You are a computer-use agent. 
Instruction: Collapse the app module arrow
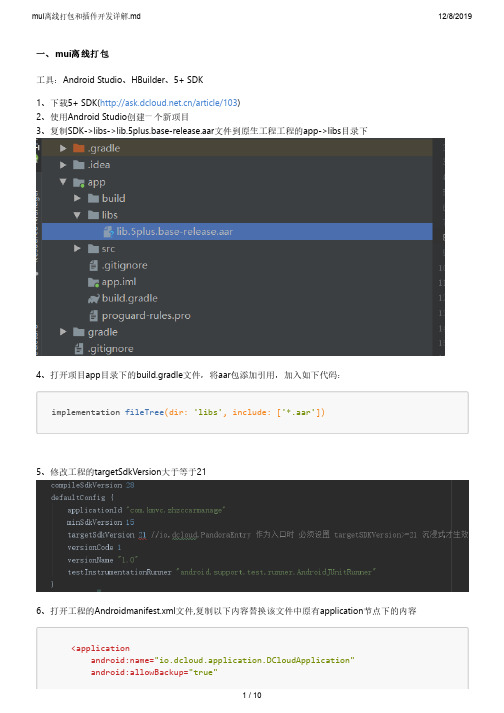click(63, 182)
